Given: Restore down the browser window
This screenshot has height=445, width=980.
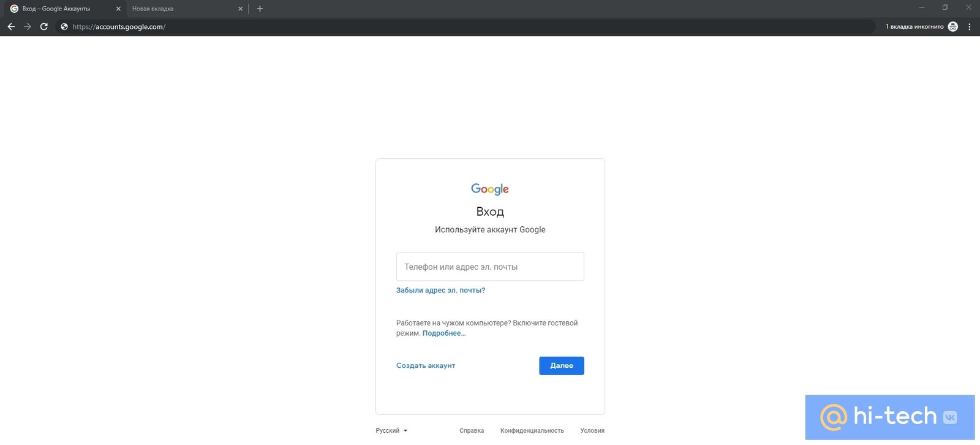Looking at the screenshot, I should [945, 7].
